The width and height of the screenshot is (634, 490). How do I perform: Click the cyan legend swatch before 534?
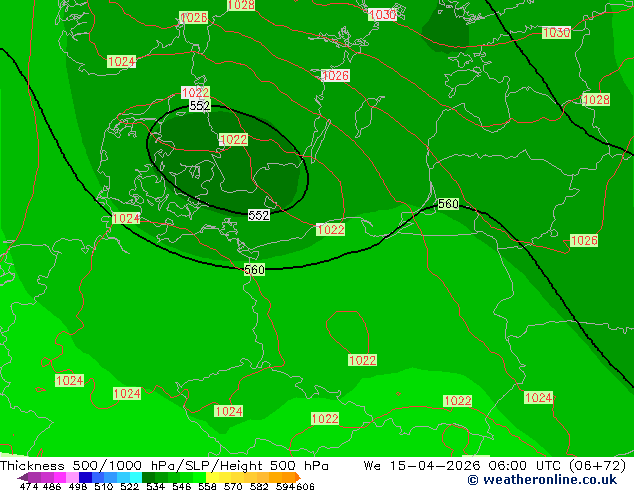(x=136, y=477)
